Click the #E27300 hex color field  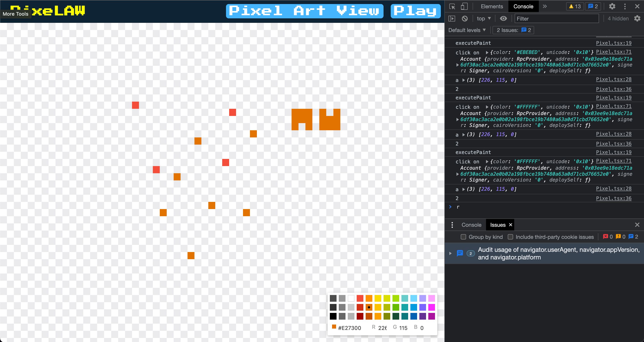coord(349,328)
